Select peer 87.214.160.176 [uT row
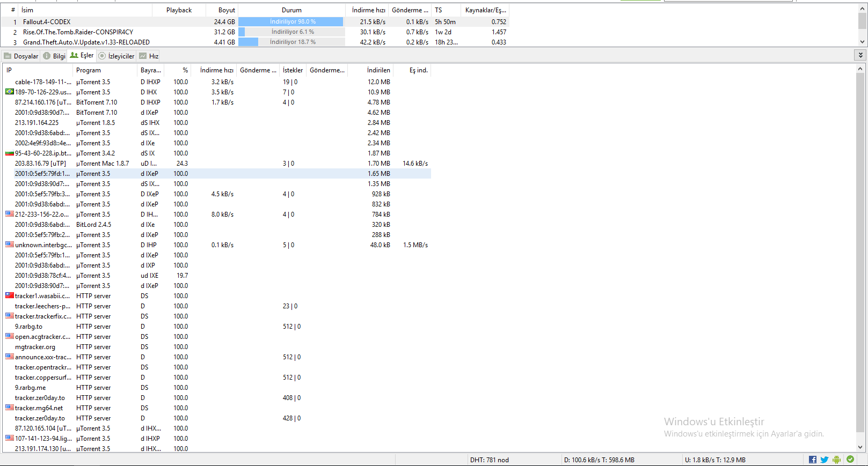 [217, 102]
